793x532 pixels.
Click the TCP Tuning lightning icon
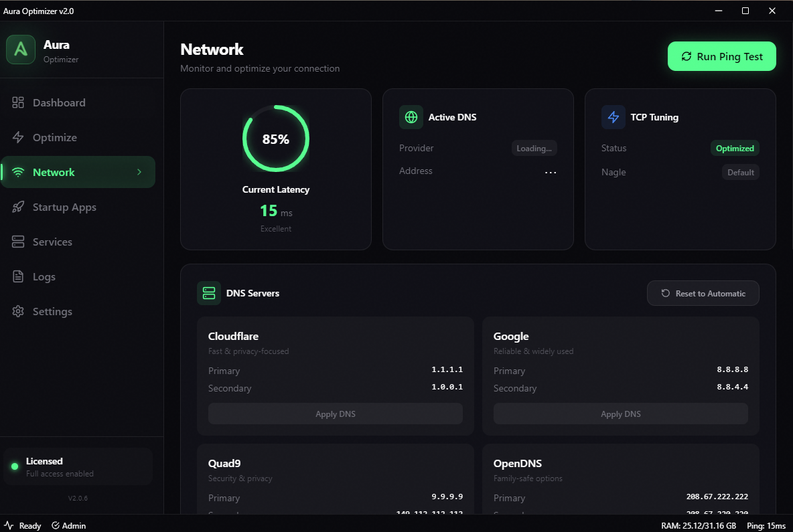(x=613, y=116)
